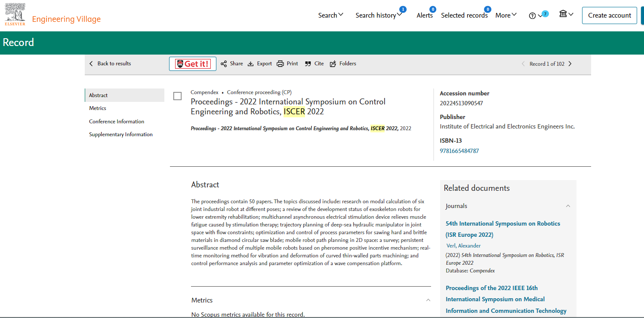Click the Abstract section heading
Viewport: 644px width, 318px height.
pos(205,185)
